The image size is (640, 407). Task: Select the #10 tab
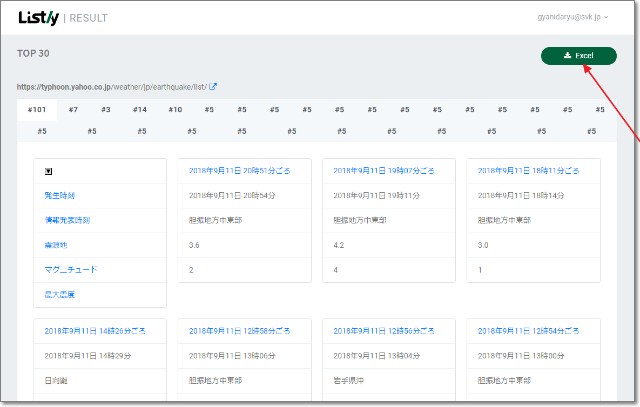pyautogui.click(x=174, y=109)
